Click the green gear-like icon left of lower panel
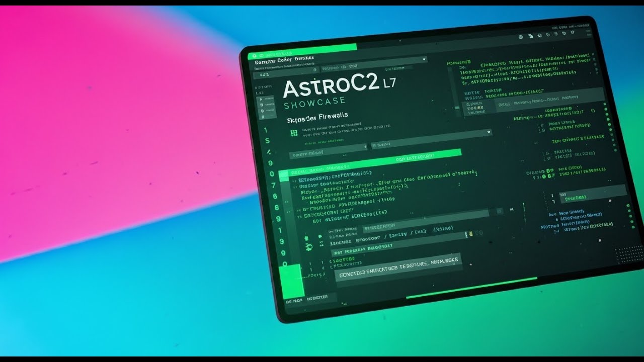 pyautogui.click(x=309, y=246)
